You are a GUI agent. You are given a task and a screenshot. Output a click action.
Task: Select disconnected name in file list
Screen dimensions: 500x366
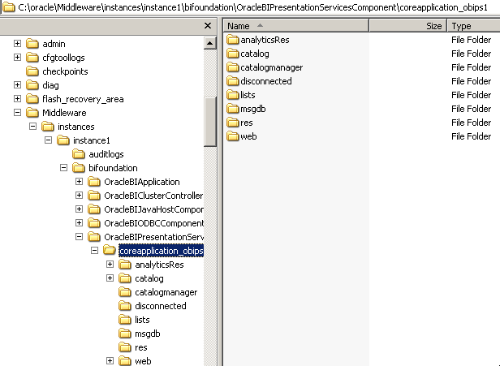pyautogui.click(x=266, y=81)
